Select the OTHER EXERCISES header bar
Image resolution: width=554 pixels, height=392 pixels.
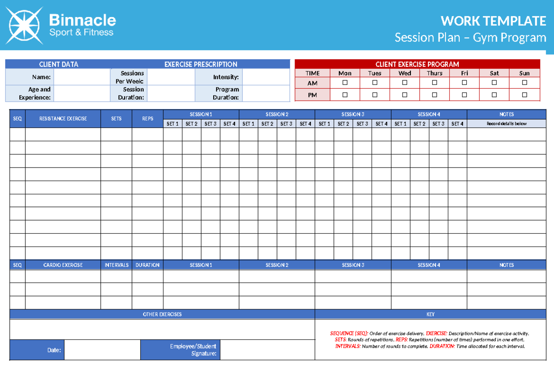tap(163, 314)
